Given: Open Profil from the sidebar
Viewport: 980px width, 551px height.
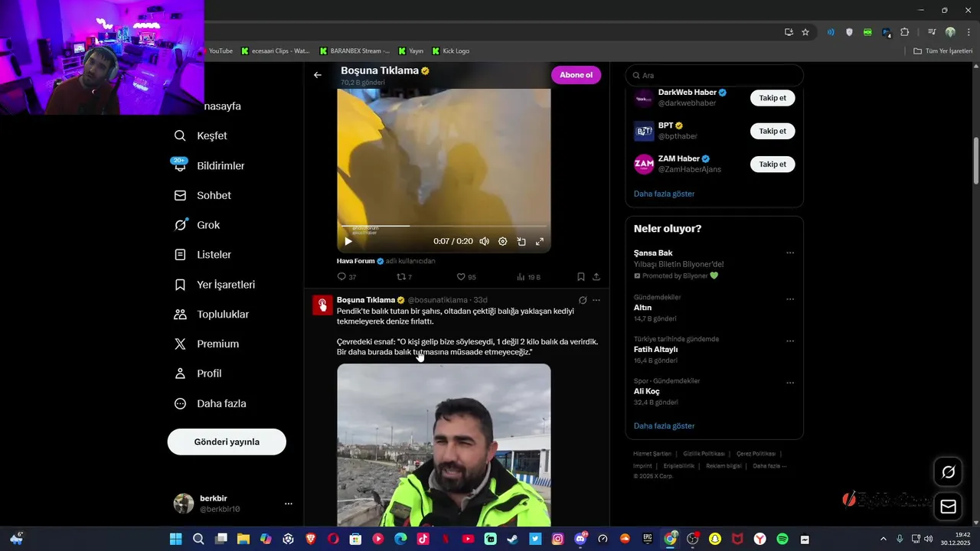Looking at the screenshot, I should 198,373.
